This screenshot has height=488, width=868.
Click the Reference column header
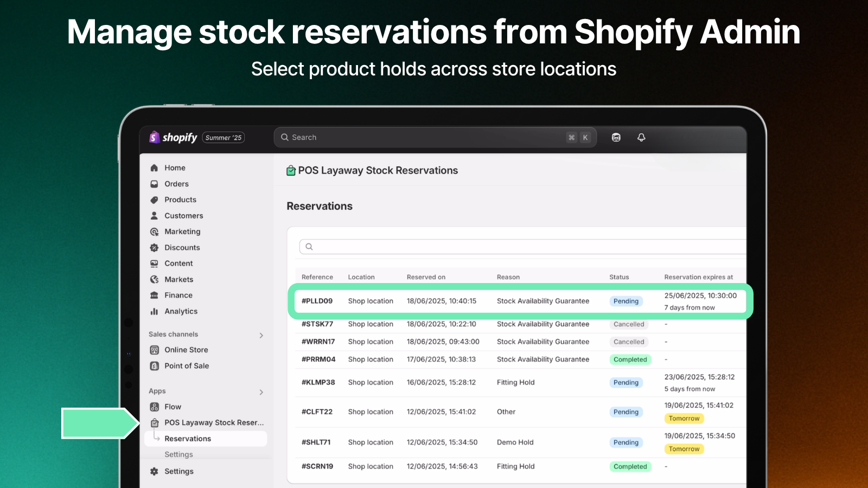(317, 277)
